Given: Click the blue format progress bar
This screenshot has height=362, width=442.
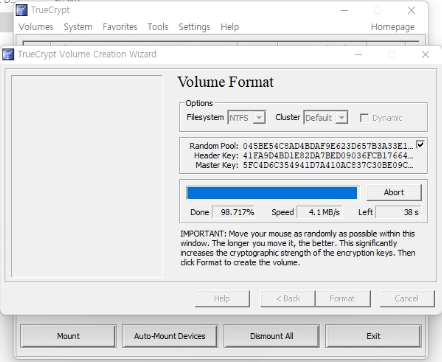Looking at the screenshot, I should 272,193.
